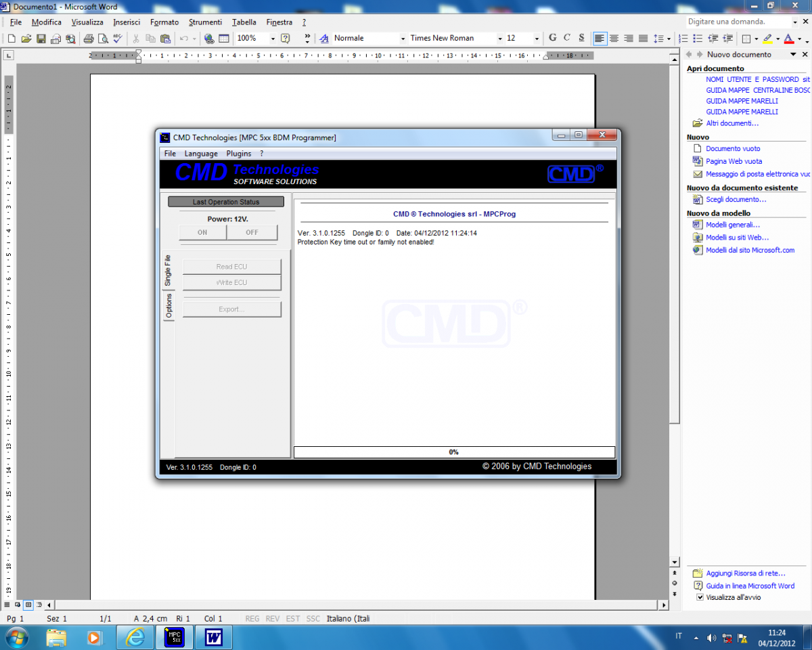Open Windows Explorer folder icon in the taskbar
Viewport: 812px width, 650px height.
pyautogui.click(x=56, y=637)
